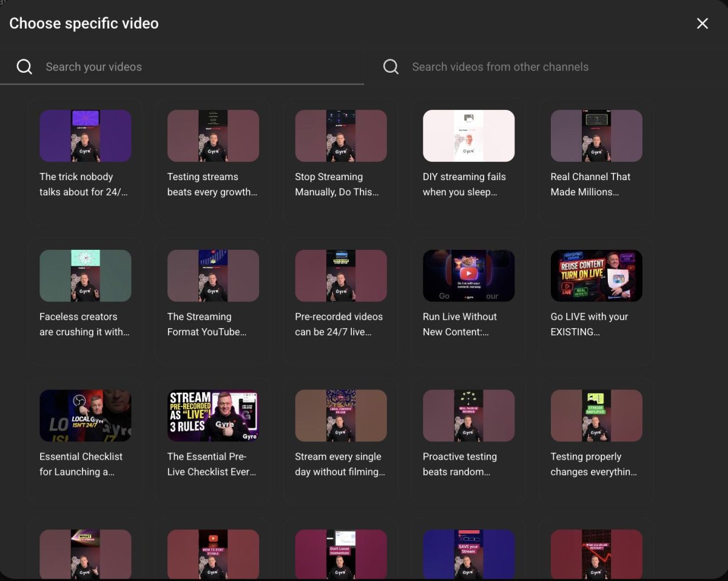Click the Search your videos field
Viewport: 728px width, 581px height.
tap(182, 67)
